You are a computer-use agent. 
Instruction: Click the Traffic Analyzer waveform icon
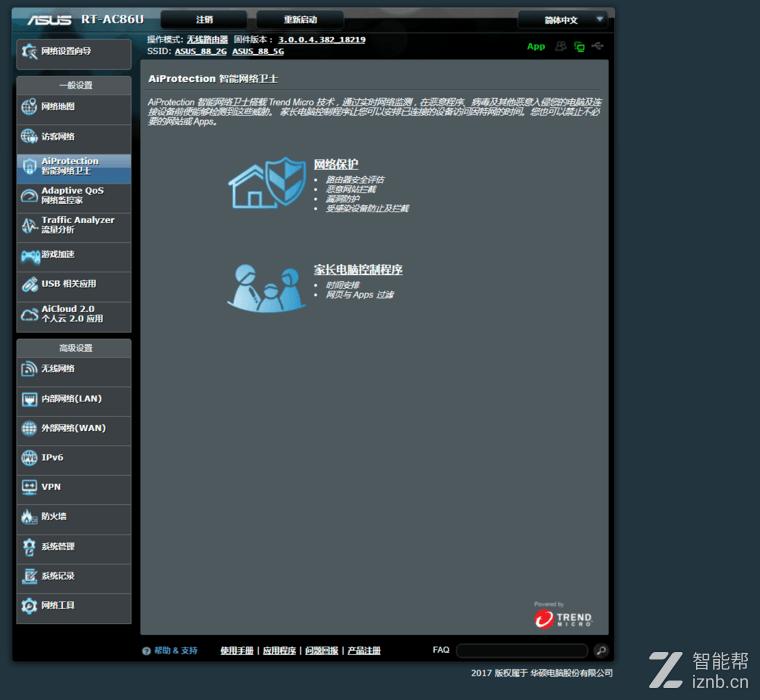coord(29,225)
